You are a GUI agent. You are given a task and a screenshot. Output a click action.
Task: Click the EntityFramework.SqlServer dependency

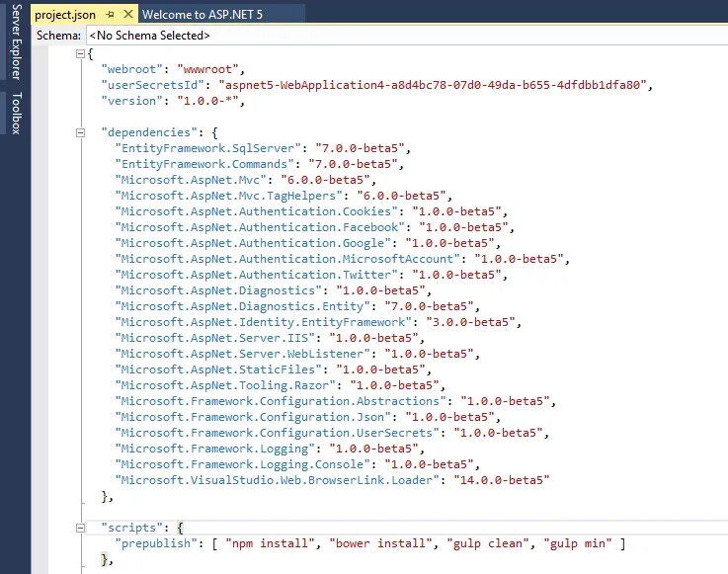(208, 148)
